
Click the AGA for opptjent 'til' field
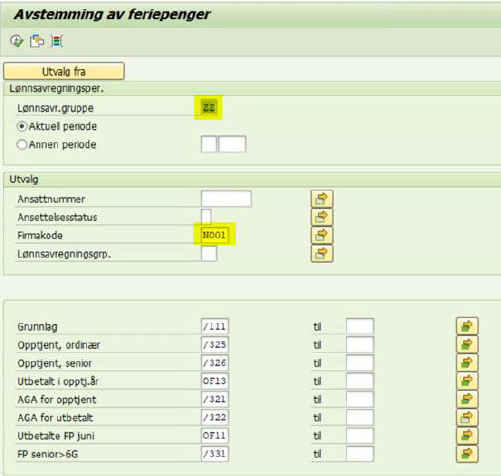point(360,399)
